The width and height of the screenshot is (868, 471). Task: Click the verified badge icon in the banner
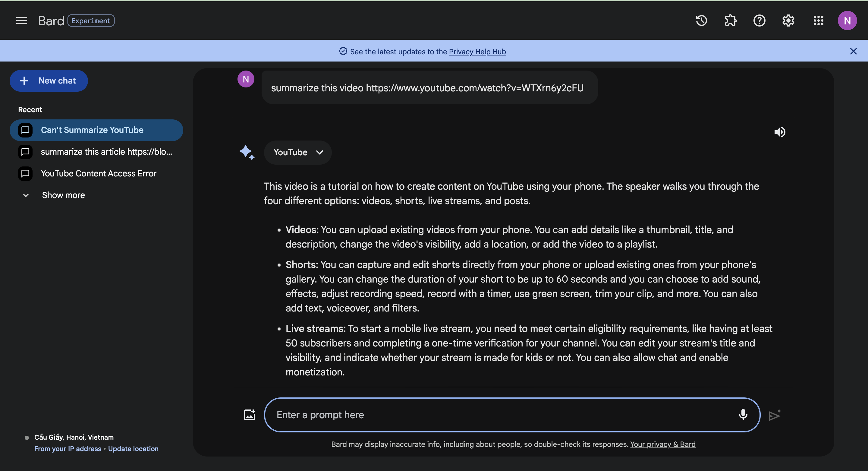coord(343,51)
